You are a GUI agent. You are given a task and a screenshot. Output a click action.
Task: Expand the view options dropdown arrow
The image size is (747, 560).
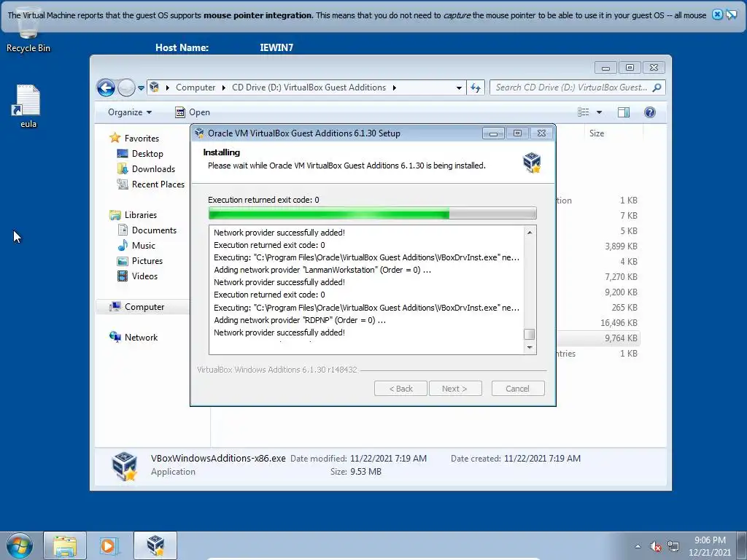pos(600,112)
